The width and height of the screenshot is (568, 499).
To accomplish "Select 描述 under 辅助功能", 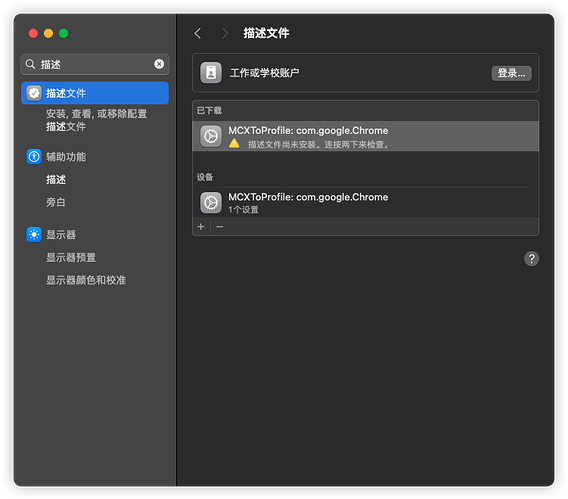I will pos(56,180).
